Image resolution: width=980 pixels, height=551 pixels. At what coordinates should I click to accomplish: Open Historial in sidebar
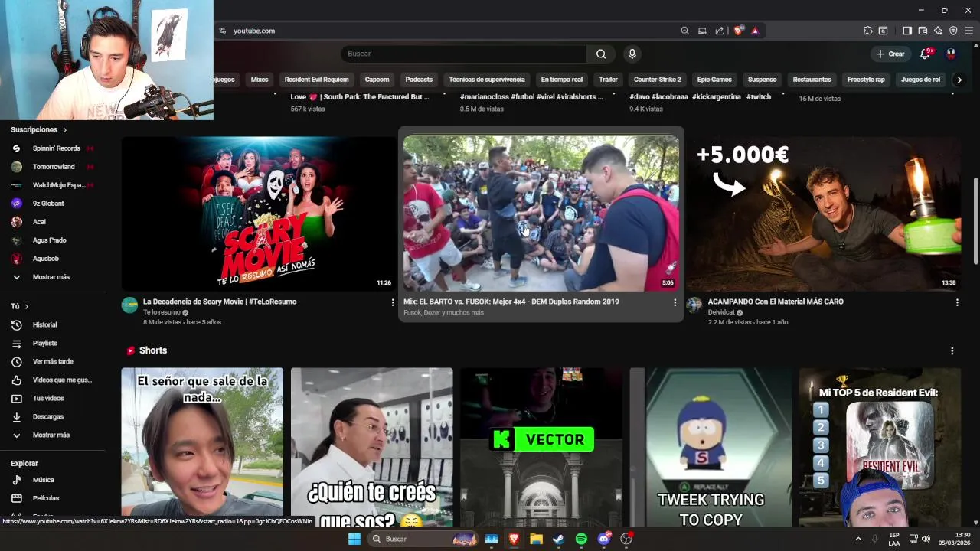[x=46, y=324]
